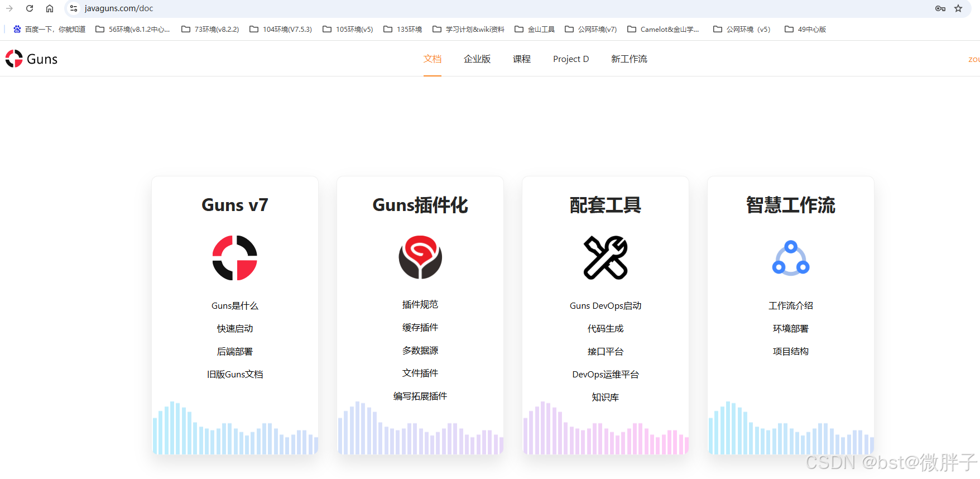Open the 接口平台 link
980x479 pixels.
click(606, 352)
